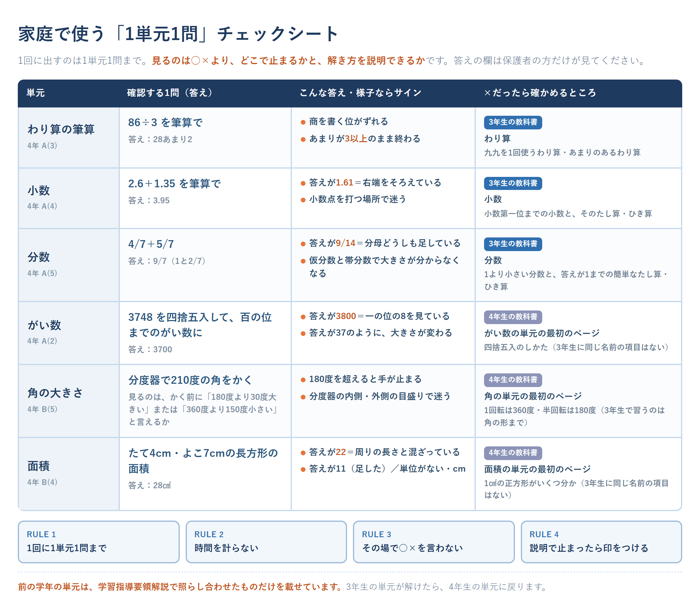This screenshot has width=700, height=612.
Task: Click 答えが1.61=右端をそろえている bullet
Action: tap(371, 183)
